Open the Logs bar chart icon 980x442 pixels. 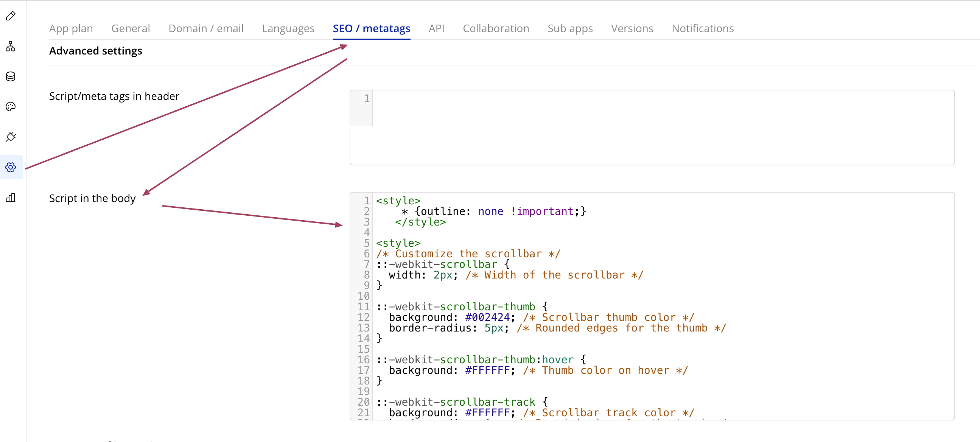click(11, 198)
